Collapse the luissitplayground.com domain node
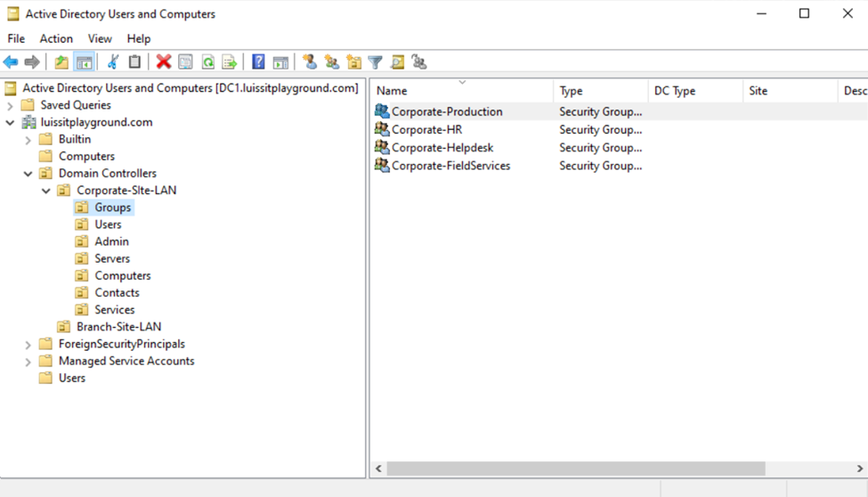868x497 pixels. click(10, 122)
